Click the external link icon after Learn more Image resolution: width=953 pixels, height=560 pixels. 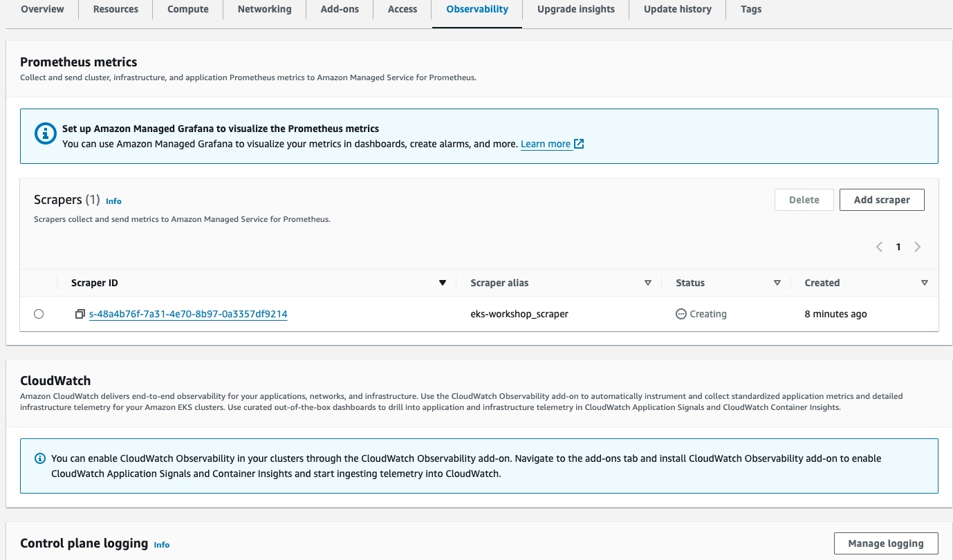click(580, 144)
